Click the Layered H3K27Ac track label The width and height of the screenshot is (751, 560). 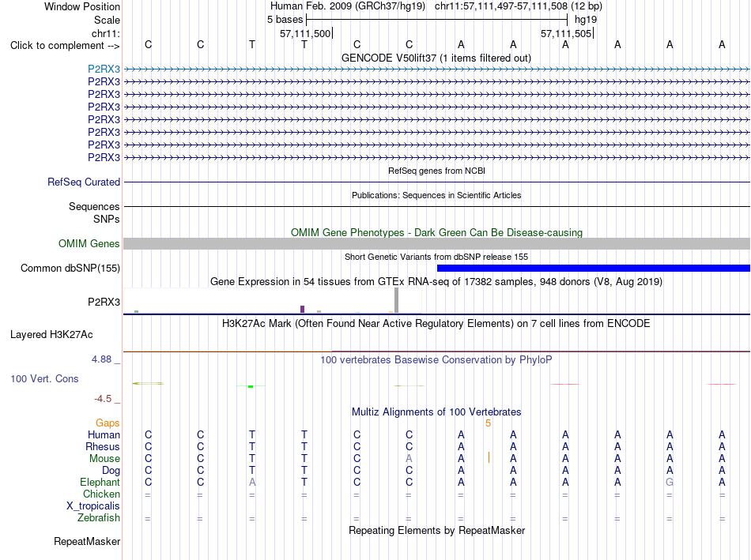[x=51, y=335]
